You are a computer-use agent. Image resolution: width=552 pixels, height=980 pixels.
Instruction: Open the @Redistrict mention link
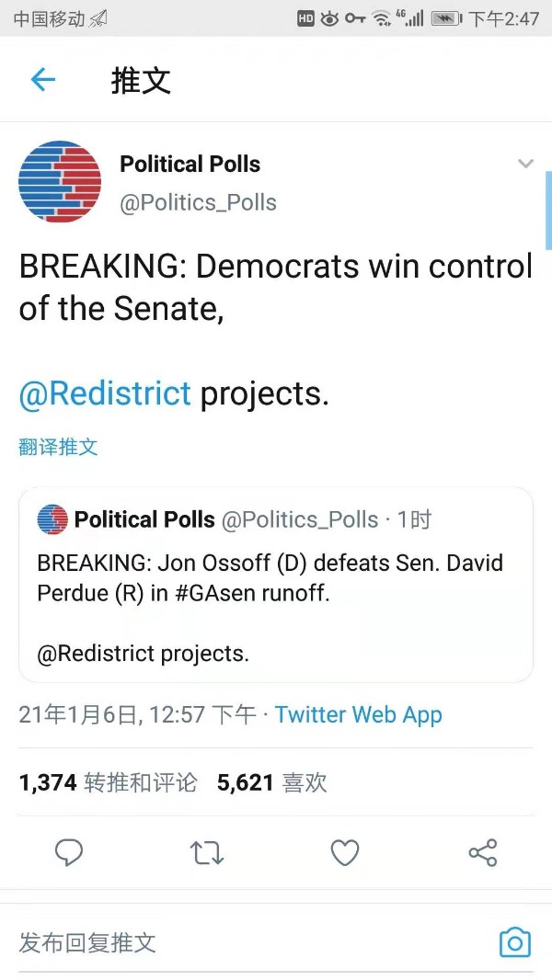coord(105,393)
